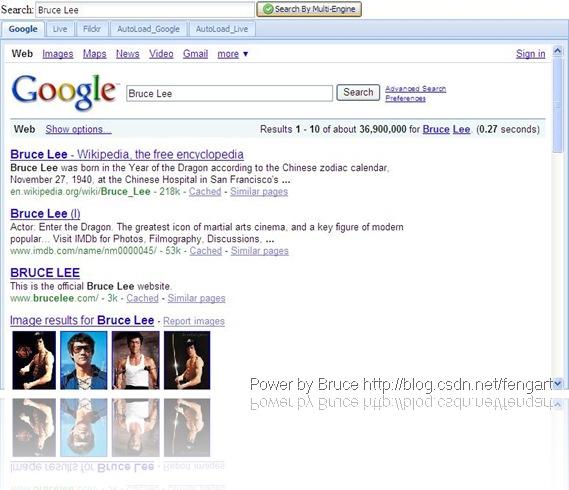Open third thumbnail with white tank top
Viewport: 569px width, 490px height.
(136, 360)
